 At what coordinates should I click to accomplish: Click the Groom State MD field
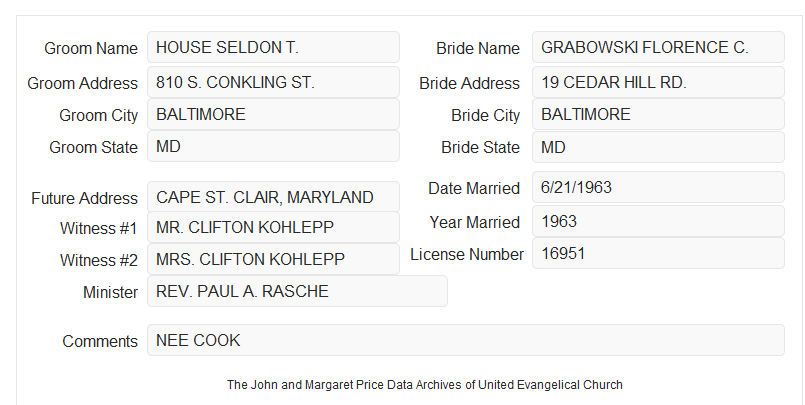[x=273, y=146]
